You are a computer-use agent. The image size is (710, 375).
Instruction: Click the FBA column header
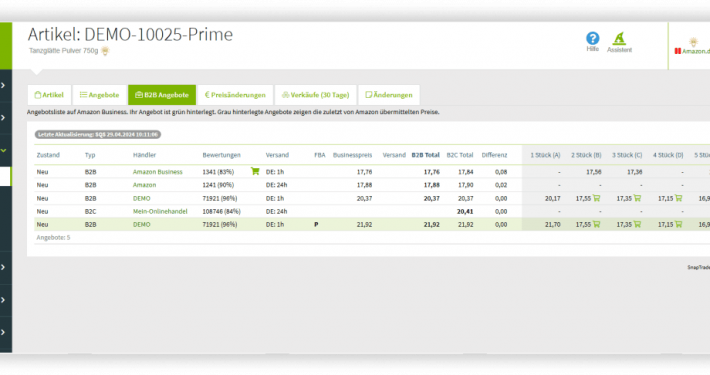tap(320, 155)
